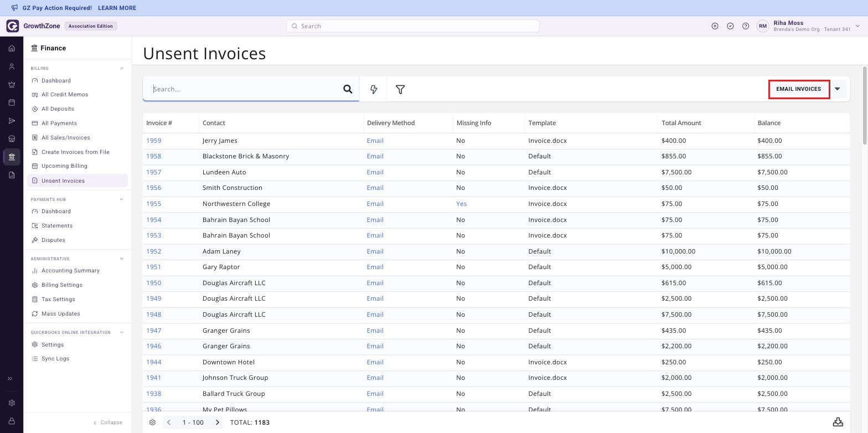Sort by the Balance column header
The width and height of the screenshot is (868, 433).
click(769, 123)
